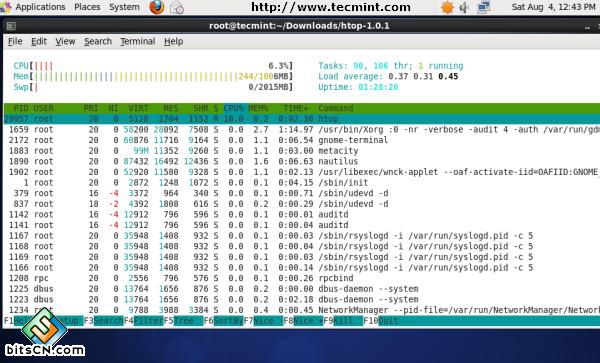Image resolution: width=600 pixels, height=363 pixels.
Task: Select rsyslogd process with PID 1167
Action: click(x=302, y=236)
